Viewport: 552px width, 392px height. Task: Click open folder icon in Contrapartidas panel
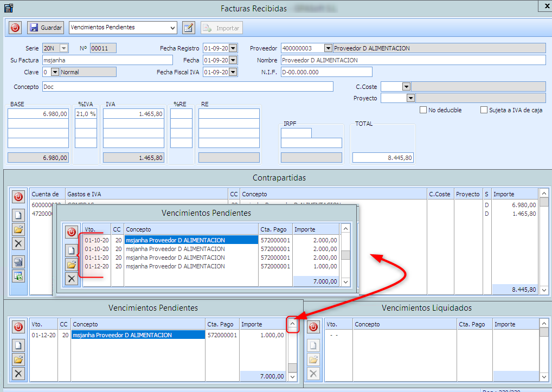pyautogui.click(x=18, y=229)
